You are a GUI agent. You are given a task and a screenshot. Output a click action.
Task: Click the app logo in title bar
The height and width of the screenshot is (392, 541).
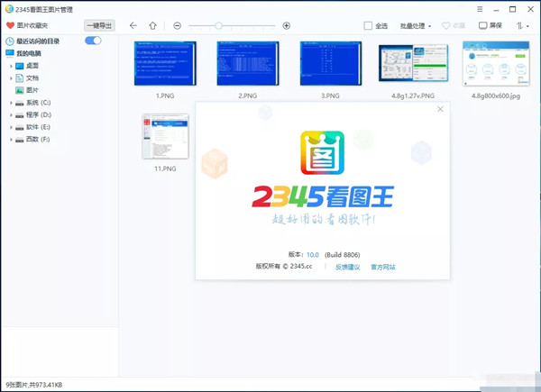pos(9,9)
